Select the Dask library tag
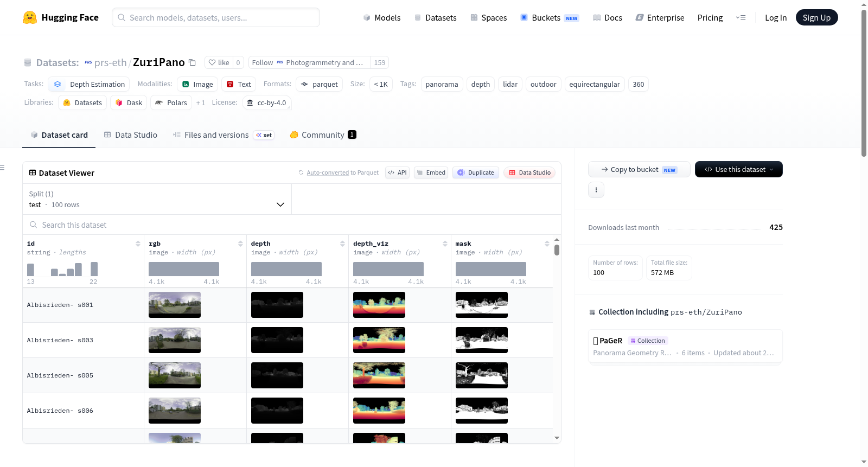The image size is (868, 467). click(x=129, y=103)
